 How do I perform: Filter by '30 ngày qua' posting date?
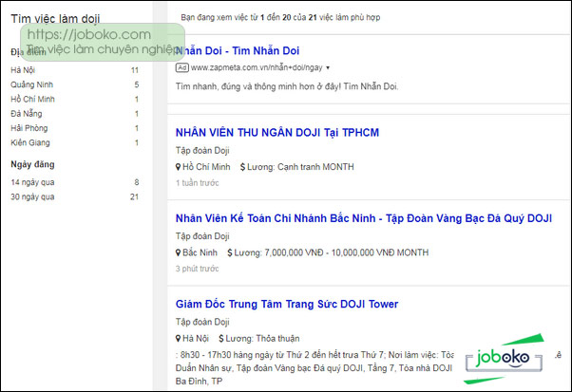pyautogui.click(x=32, y=196)
